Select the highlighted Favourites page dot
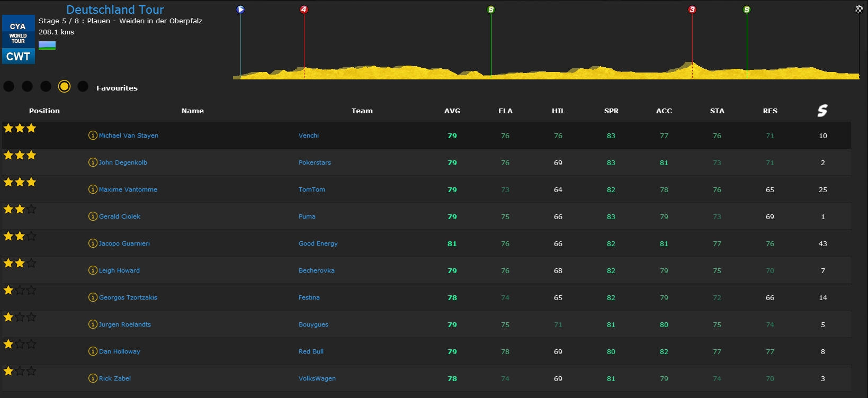The width and height of the screenshot is (868, 398). coord(64,86)
